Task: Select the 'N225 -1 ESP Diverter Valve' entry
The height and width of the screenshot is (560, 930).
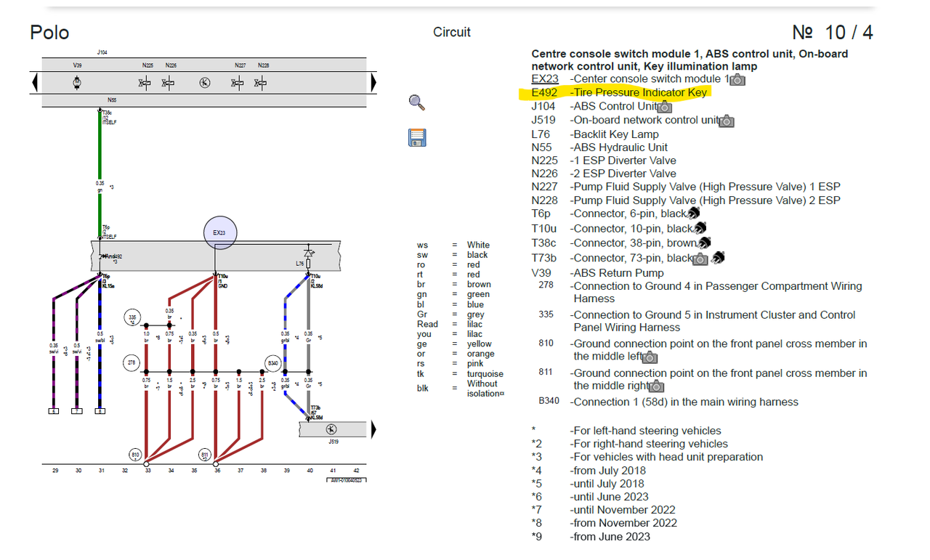Action: (604, 161)
